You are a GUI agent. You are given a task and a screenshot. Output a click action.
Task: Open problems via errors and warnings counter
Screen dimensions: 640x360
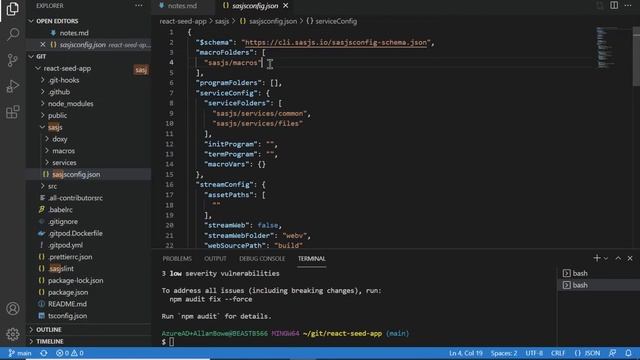tap(70, 353)
